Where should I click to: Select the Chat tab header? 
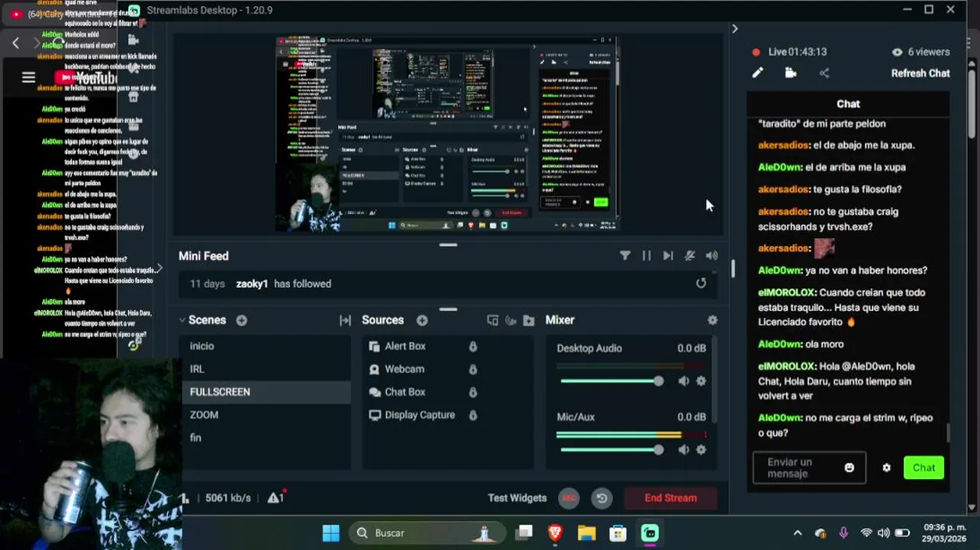(848, 104)
